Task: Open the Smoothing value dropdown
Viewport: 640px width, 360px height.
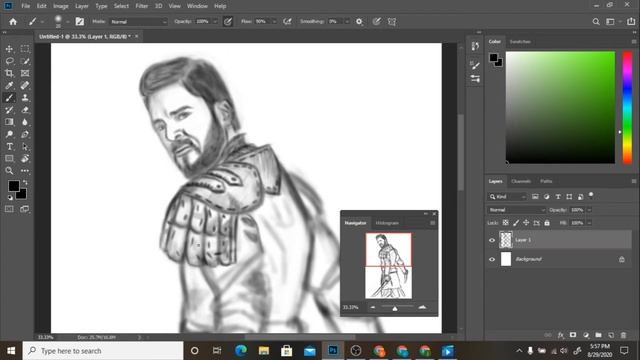Action: pos(347,22)
